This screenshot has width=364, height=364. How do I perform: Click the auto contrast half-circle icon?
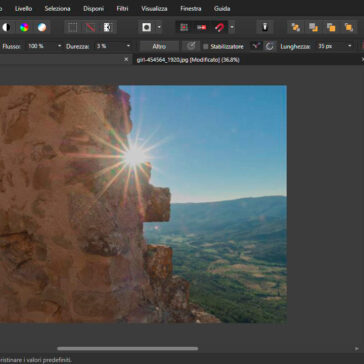point(6,27)
